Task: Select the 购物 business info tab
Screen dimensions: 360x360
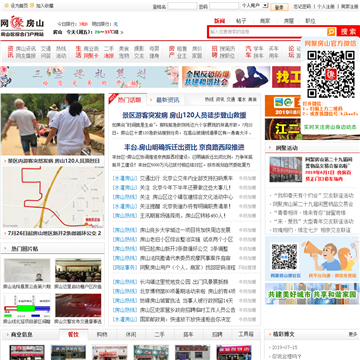Action: click(102, 334)
